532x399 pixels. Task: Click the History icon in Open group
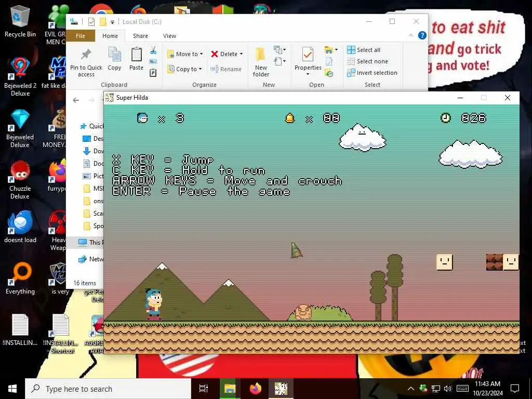click(x=329, y=73)
